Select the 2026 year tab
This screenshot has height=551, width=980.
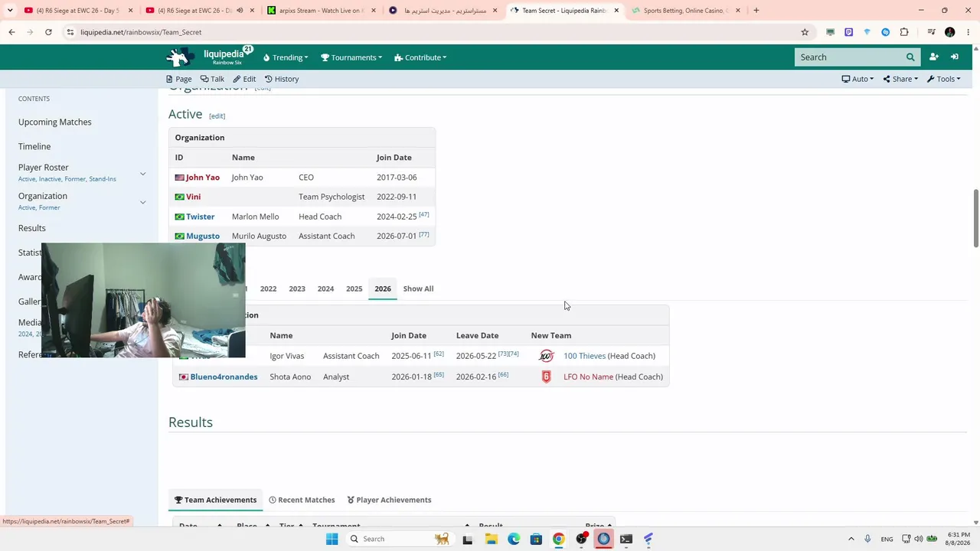click(x=383, y=289)
